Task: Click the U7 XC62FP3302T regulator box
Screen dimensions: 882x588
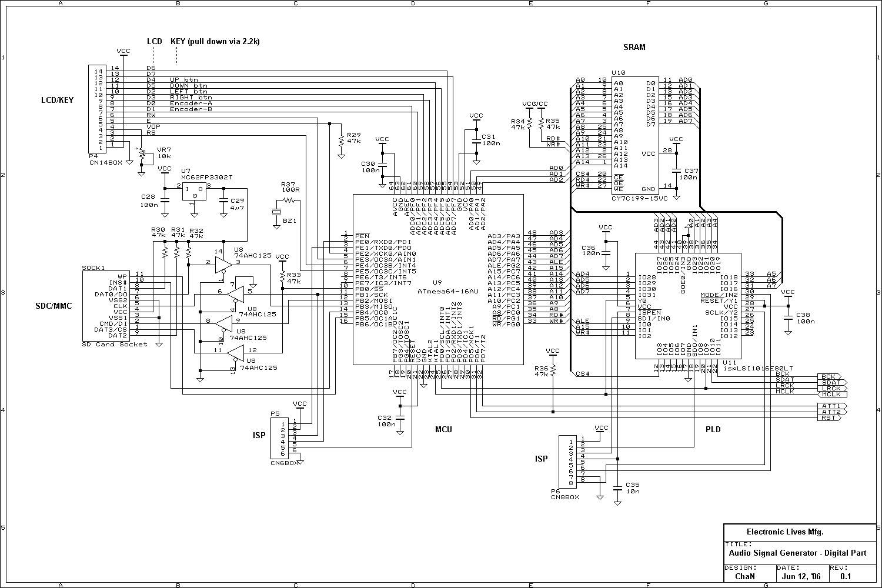Action: 194,191
